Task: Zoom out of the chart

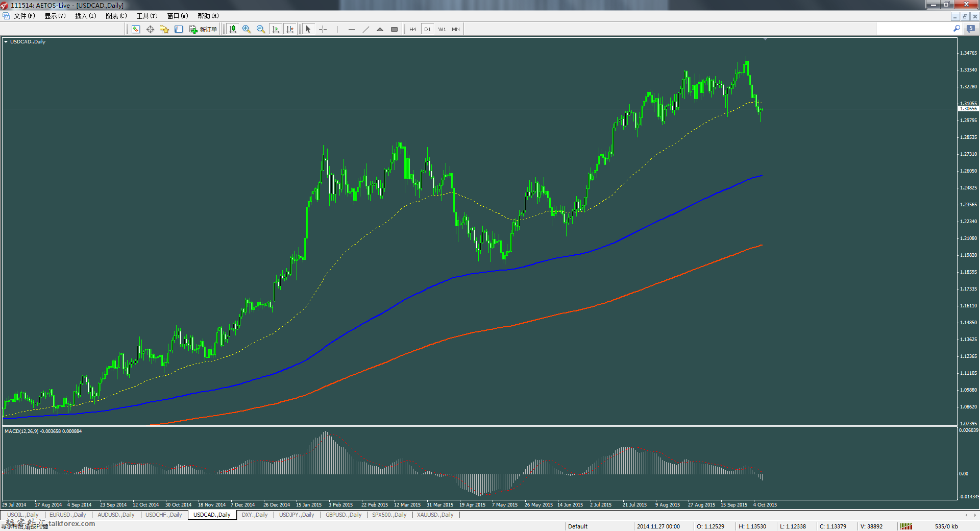Action: click(x=261, y=29)
